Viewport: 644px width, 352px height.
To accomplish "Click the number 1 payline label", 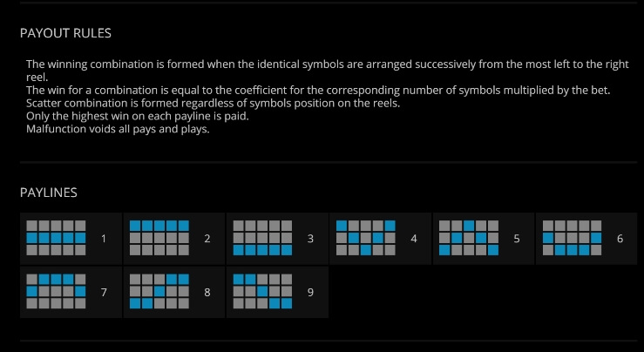I will click(x=104, y=239).
